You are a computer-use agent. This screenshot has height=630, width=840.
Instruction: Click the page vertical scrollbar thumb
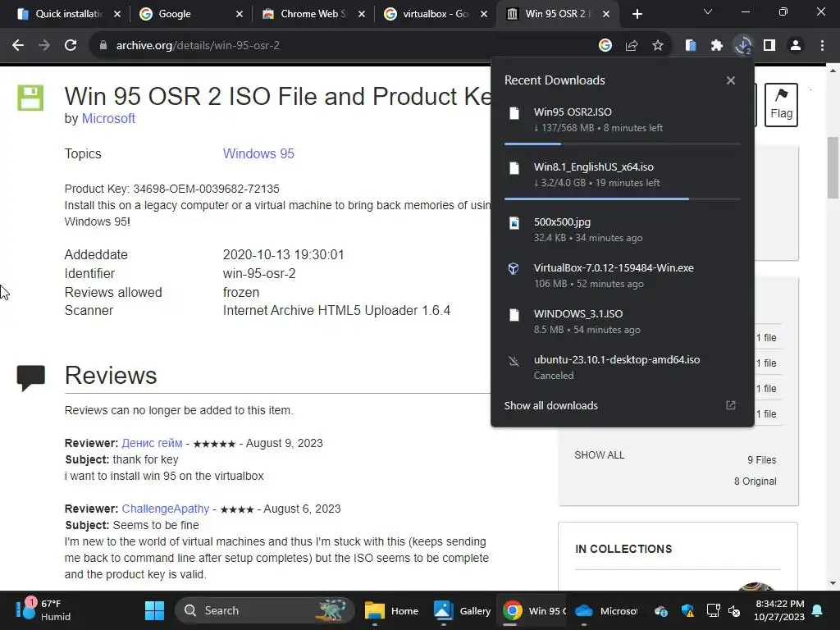coord(832,167)
